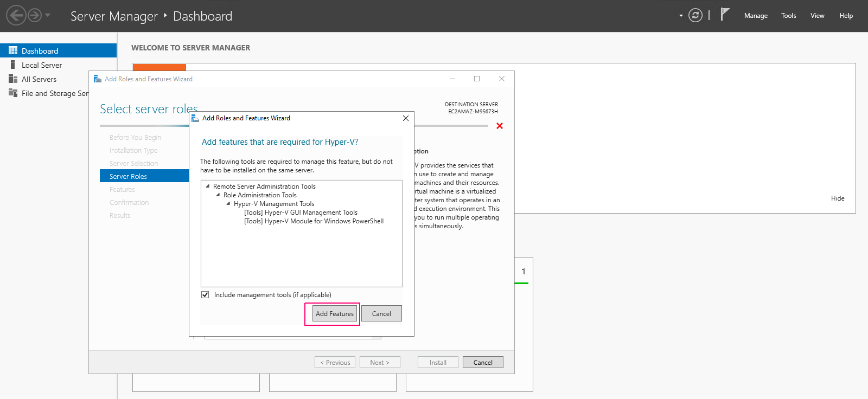Click the File and Storage Services icon
Image resolution: width=868 pixels, height=399 pixels.
coord(13,93)
